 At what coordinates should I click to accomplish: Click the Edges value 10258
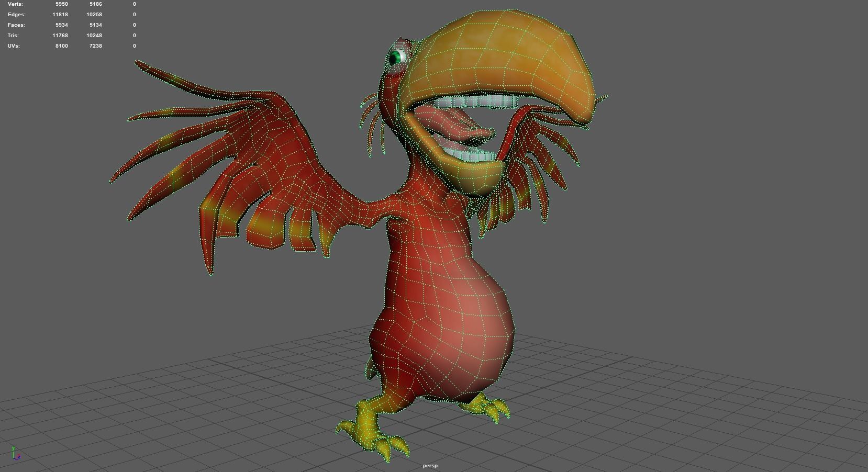coord(94,15)
